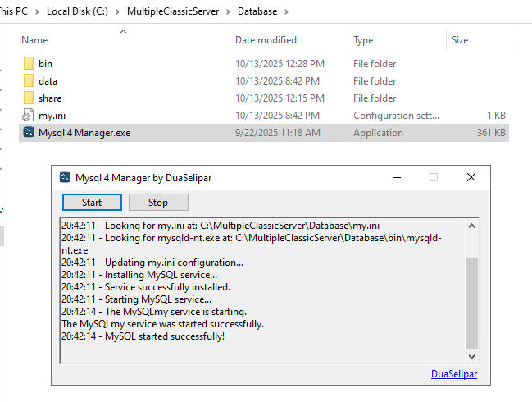Expand the chevron after Database breadcrumb
Image resolution: width=532 pixels, height=402 pixels.
[286, 11]
